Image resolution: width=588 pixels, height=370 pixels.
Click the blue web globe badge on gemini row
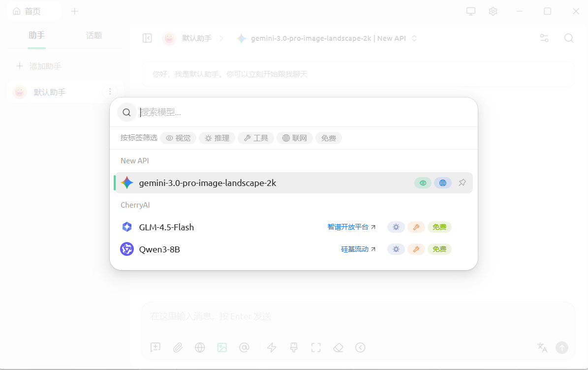point(443,183)
